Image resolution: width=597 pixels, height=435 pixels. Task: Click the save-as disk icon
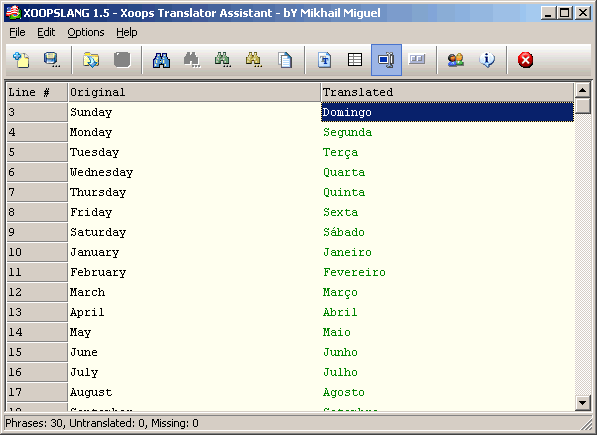coord(51,60)
